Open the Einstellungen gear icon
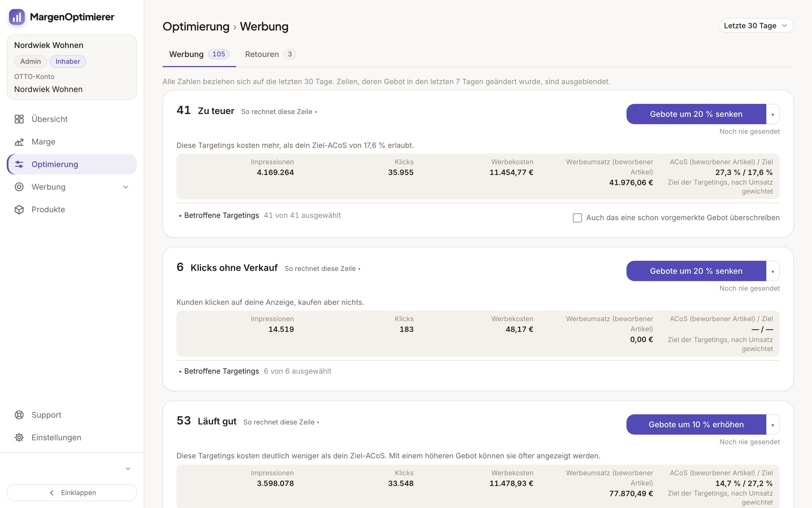812x508 pixels. [19, 437]
